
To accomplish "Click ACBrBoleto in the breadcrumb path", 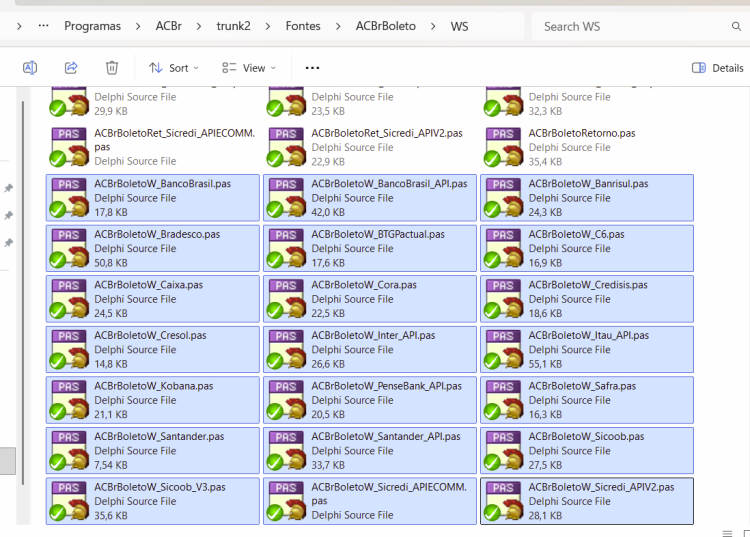I will (386, 26).
